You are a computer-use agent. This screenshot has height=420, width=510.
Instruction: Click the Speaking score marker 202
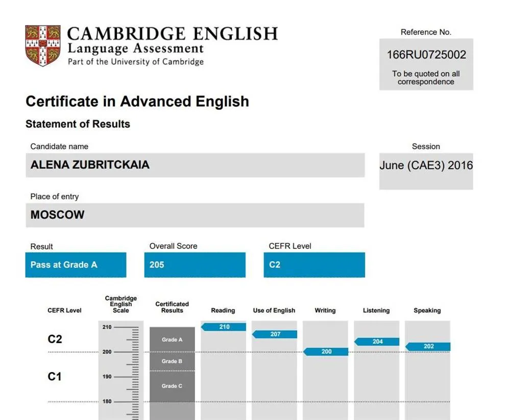coord(428,347)
